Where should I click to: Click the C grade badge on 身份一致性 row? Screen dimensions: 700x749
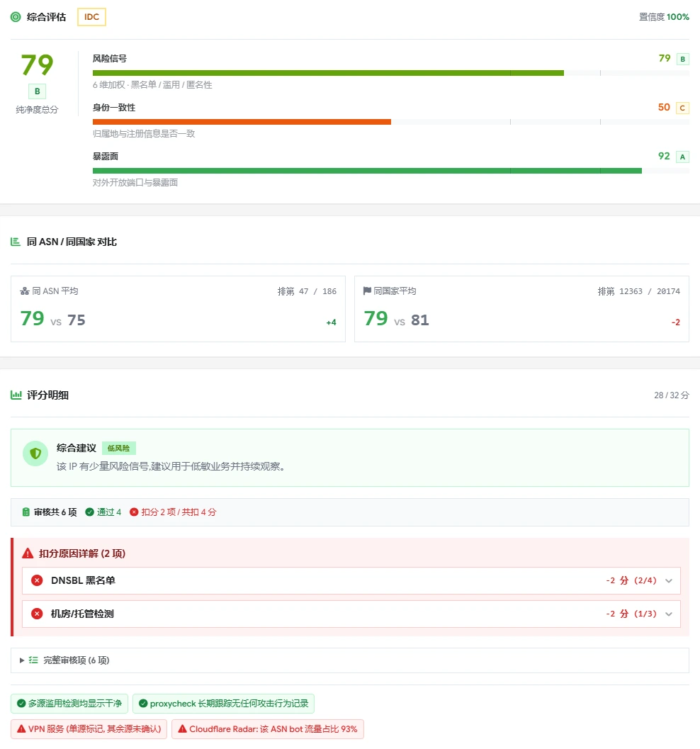[682, 108]
